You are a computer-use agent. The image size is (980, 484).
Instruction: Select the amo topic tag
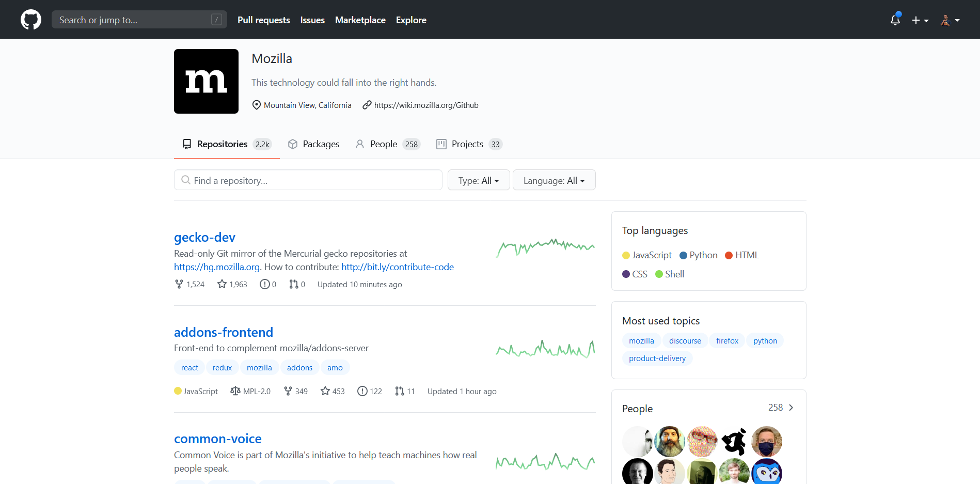click(335, 368)
